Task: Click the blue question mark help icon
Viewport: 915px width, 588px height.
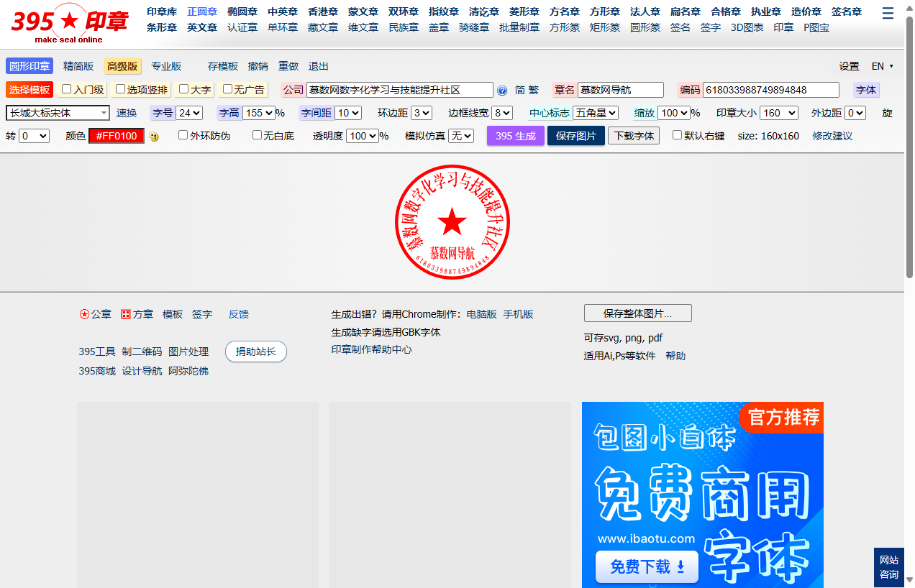Action: coord(502,90)
